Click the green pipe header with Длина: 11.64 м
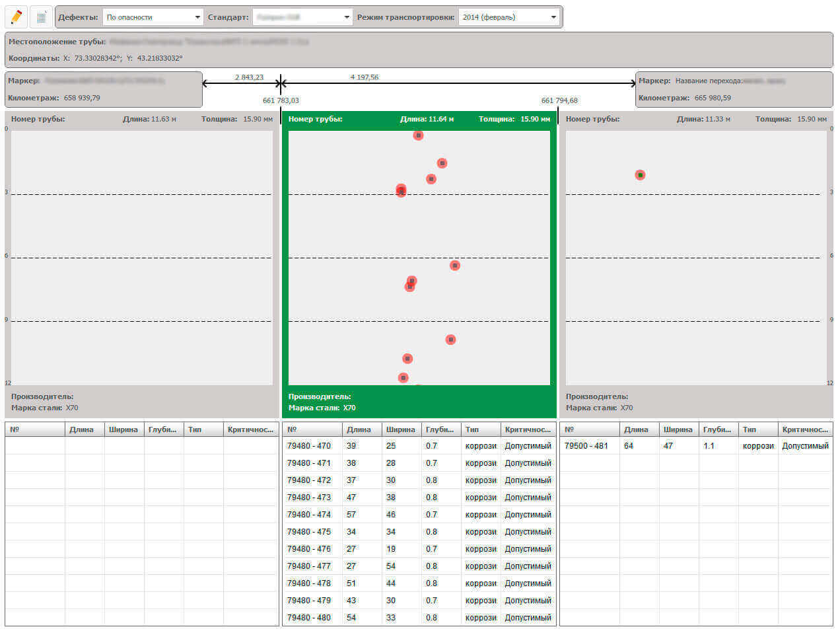This screenshot has height=631, width=840. click(x=419, y=120)
